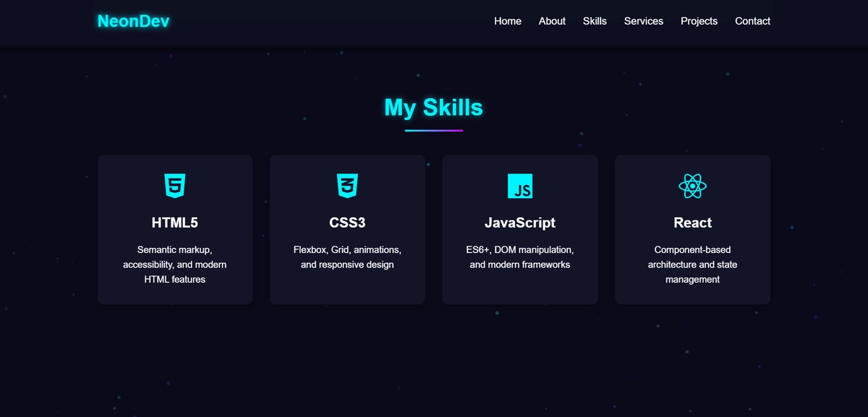
Task: Click the HTML5 shield icon
Action: tap(174, 186)
